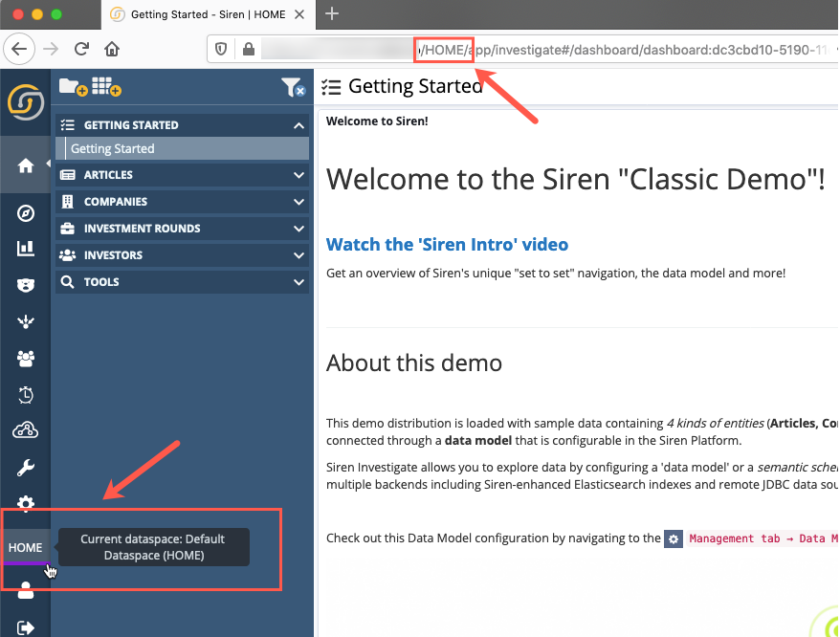This screenshot has width=840, height=637.
Task: Click the browser address bar URL
Action: pos(546,50)
